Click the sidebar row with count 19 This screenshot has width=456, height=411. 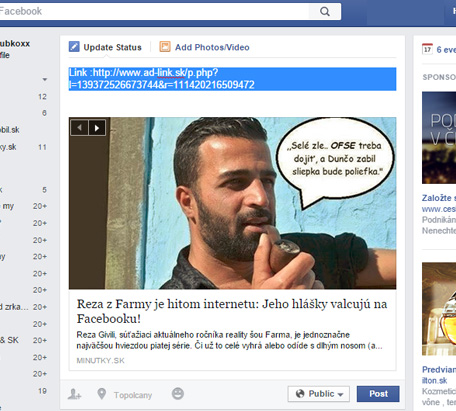(24, 391)
